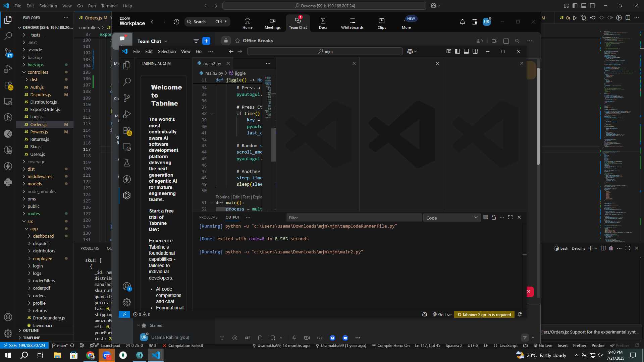Screen dimensions: 644x362
Task: Record audio message with microphone icon
Action: [x=294, y=338]
